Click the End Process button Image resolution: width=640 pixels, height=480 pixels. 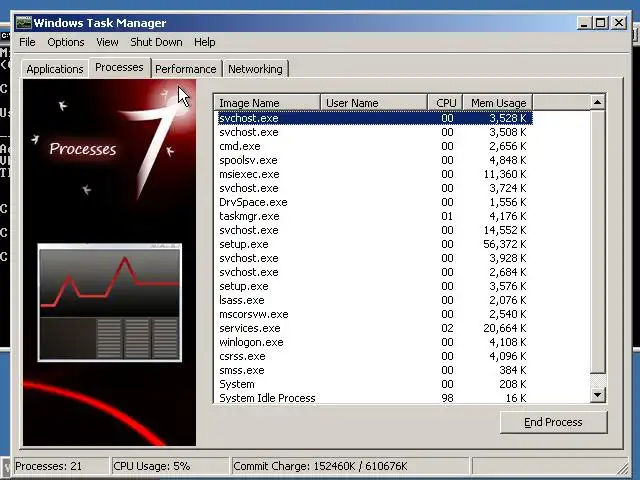[x=553, y=422]
